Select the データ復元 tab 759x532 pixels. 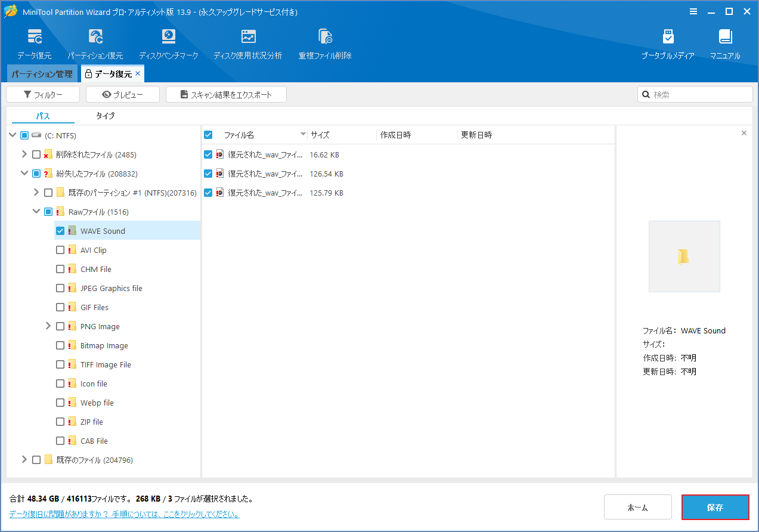[113, 74]
